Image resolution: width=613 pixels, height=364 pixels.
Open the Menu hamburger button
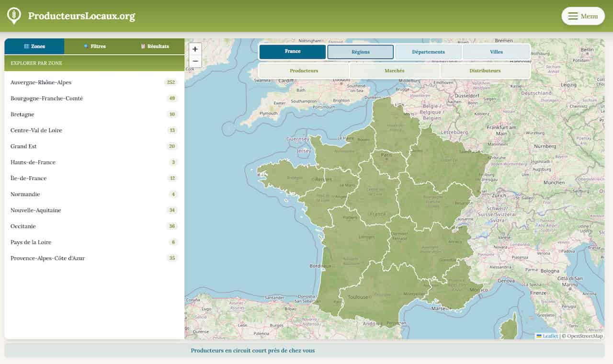point(583,16)
